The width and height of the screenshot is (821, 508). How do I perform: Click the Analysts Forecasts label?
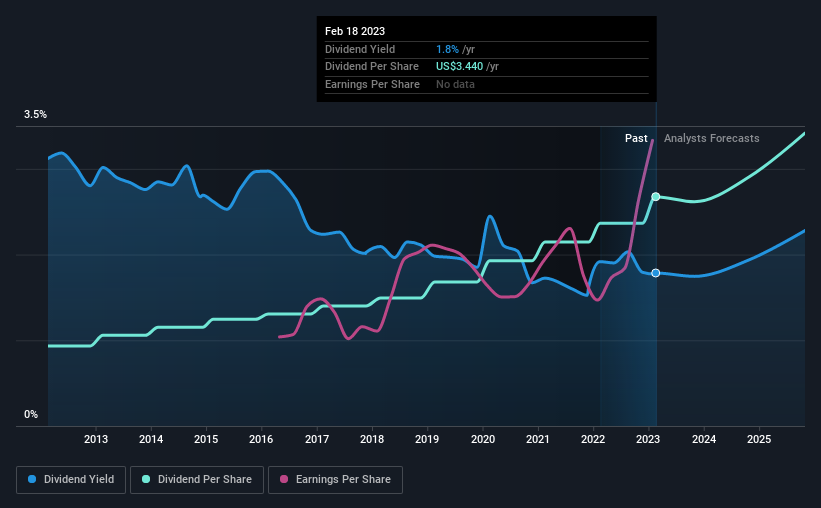712,138
